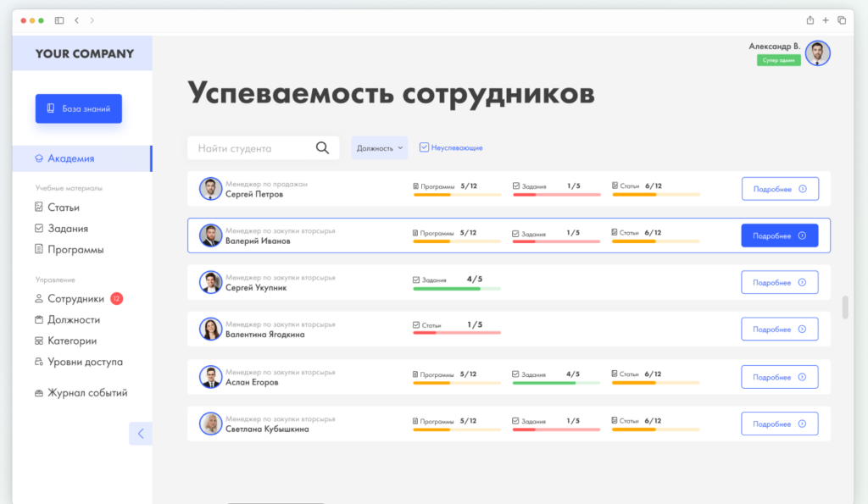Click the Программы icon in Сергей Петров's row
Viewport: 868px width, 504px height.
pyautogui.click(x=415, y=186)
